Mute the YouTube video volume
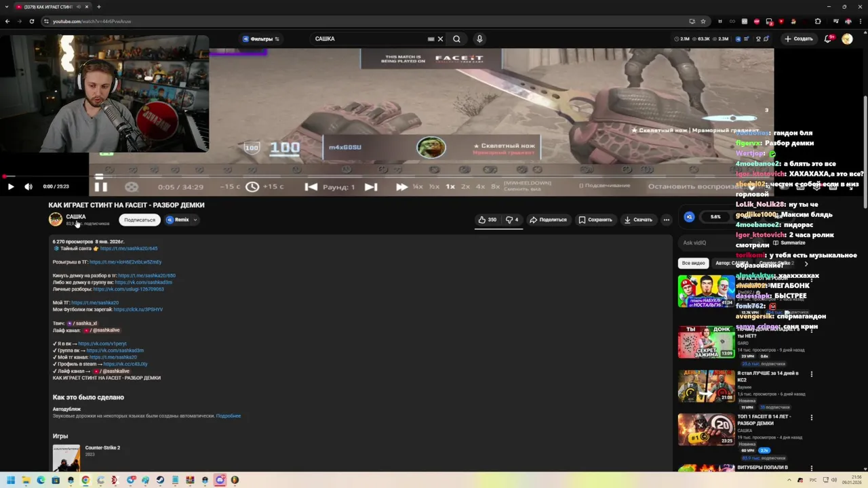This screenshot has height=488, width=868. 28,186
